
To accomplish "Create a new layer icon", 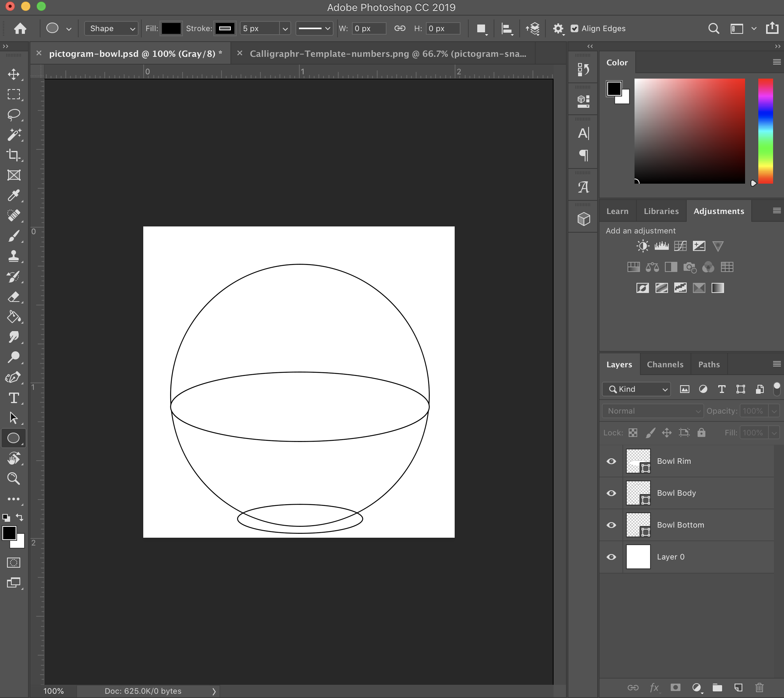I will point(738,687).
